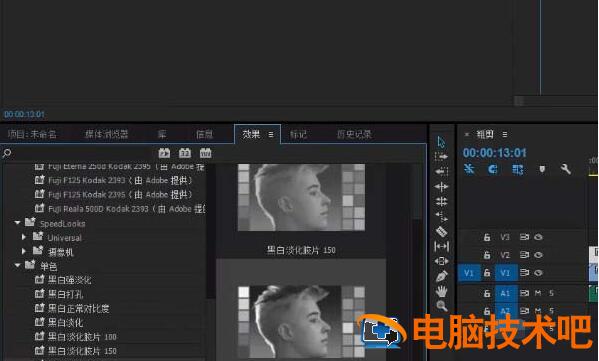Toggle sync lock on track V2
Screen dimensions: 599x361
coord(524,255)
